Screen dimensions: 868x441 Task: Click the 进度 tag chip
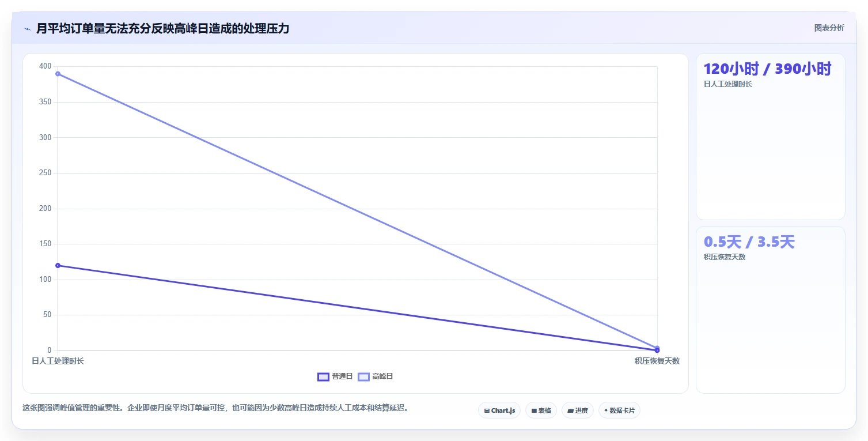pyautogui.click(x=578, y=410)
